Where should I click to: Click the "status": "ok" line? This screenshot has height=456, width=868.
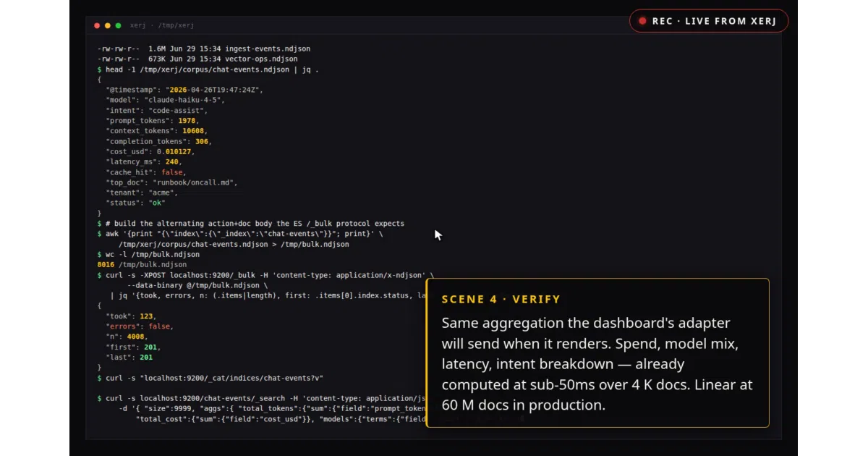click(136, 203)
